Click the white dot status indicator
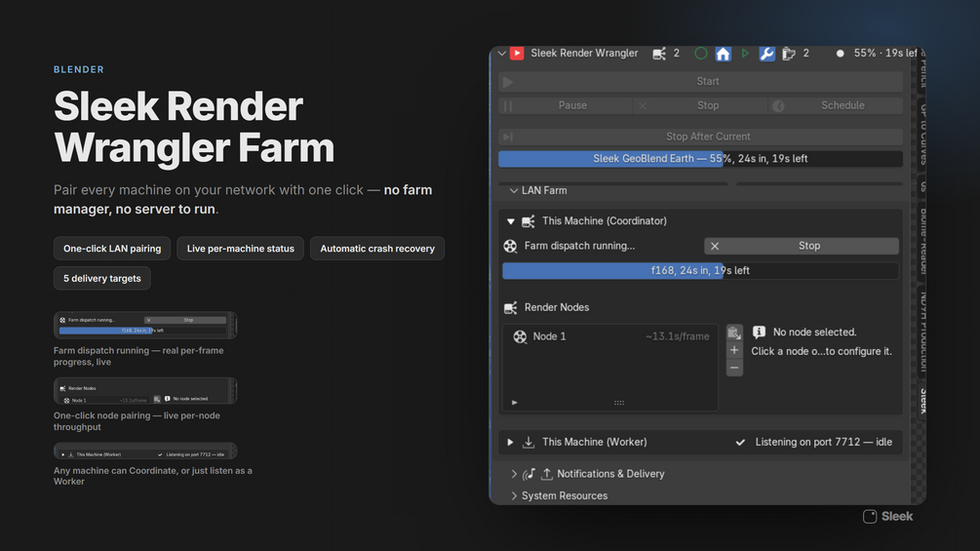The height and width of the screenshot is (551, 980). (840, 54)
